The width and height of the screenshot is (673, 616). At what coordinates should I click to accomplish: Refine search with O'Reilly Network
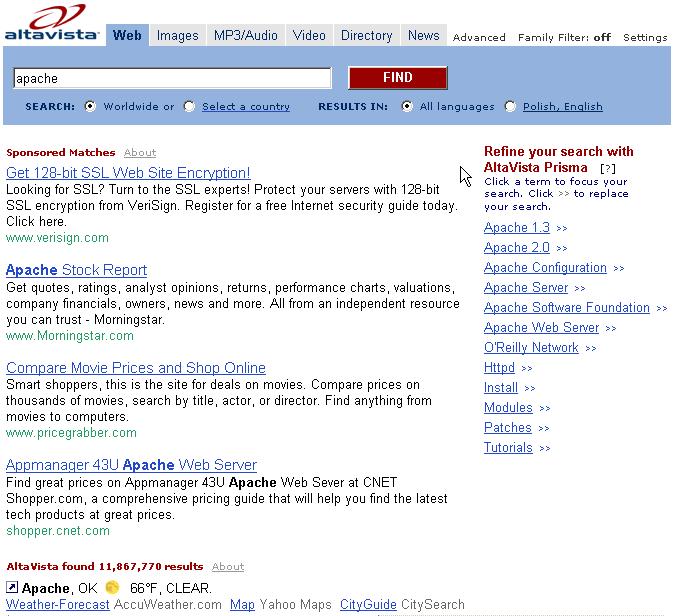coord(531,347)
